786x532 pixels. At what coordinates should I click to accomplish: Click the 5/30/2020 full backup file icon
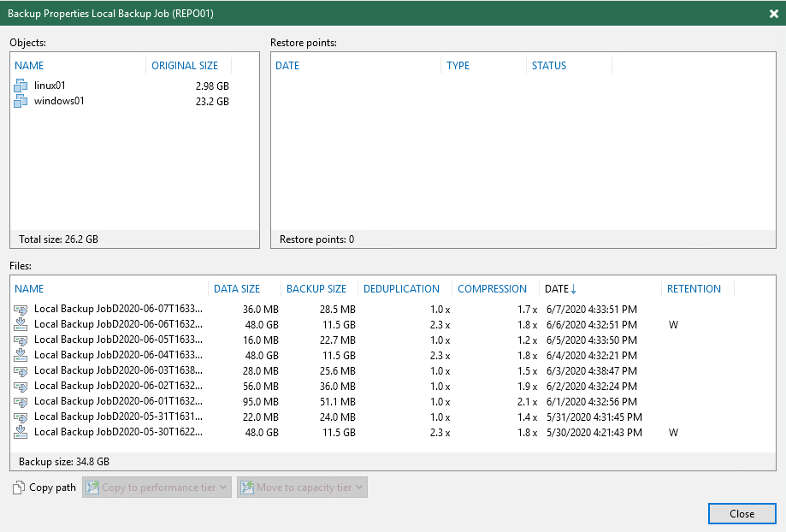(21, 433)
